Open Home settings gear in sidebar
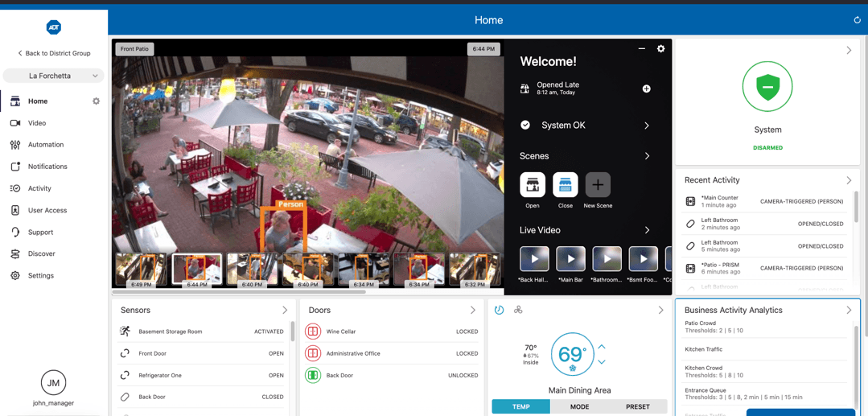This screenshot has height=416, width=868. 97,101
